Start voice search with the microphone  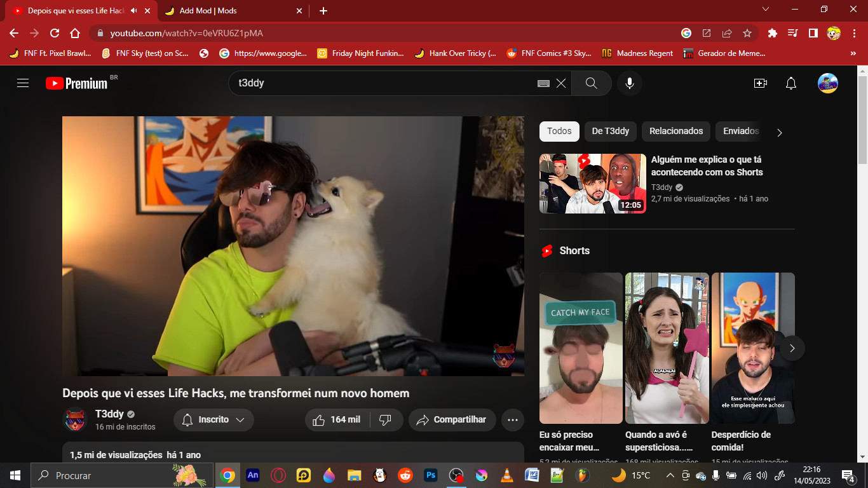(630, 83)
